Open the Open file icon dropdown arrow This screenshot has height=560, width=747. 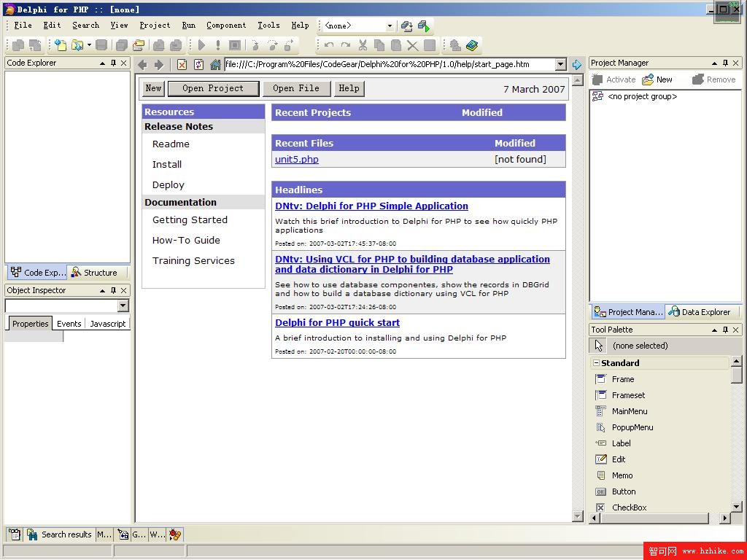pos(89,45)
